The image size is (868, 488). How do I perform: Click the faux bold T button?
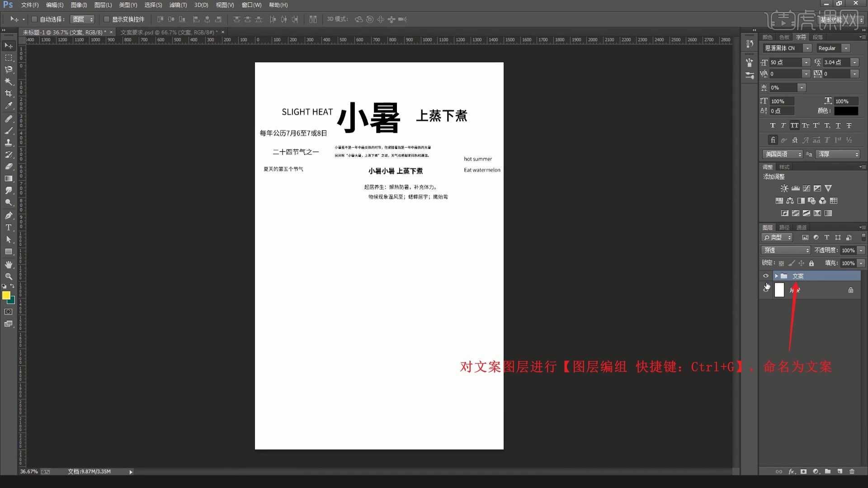tap(773, 126)
